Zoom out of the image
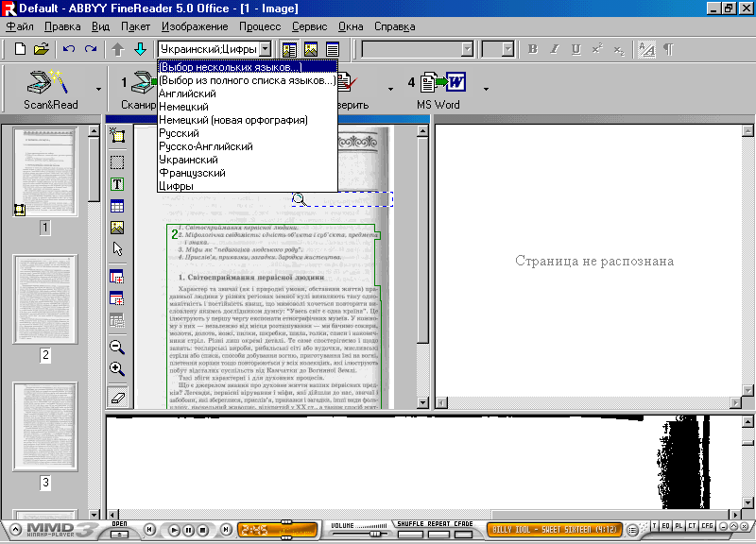756x544 pixels. tap(117, 347)
